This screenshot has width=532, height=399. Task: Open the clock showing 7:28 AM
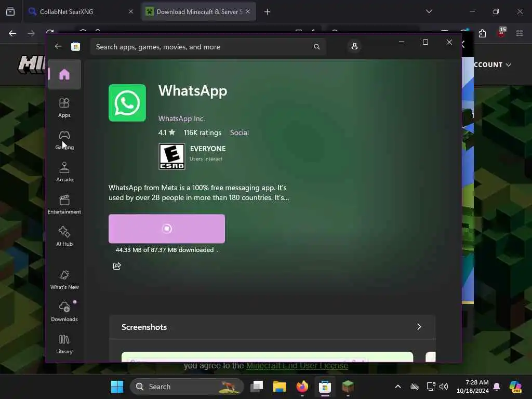click(x=472, y=387)
